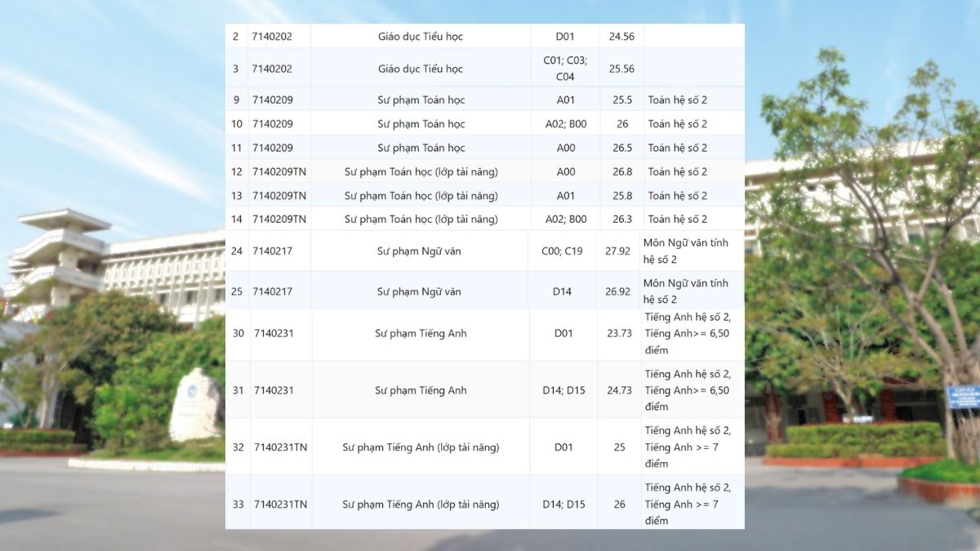Select D01 in the row numbered 2
980x551 pixels.
565,37
